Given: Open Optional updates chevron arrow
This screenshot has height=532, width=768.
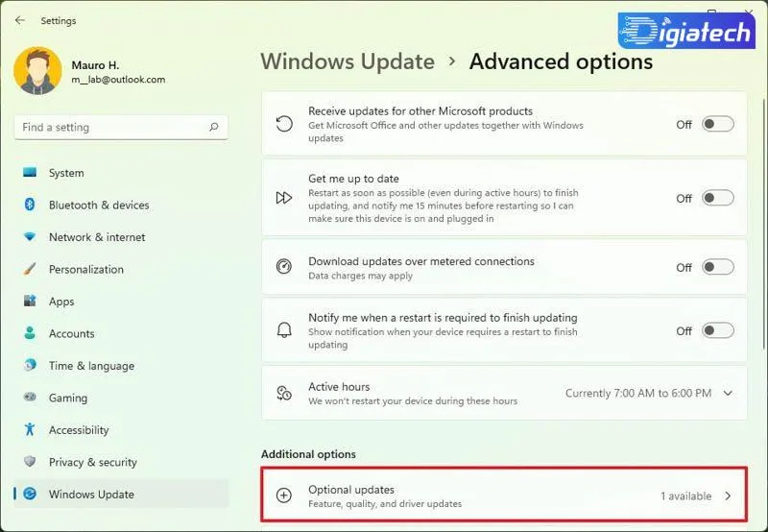Looking at the screenshot, I should pyautogui.click(x=728, y=496).
